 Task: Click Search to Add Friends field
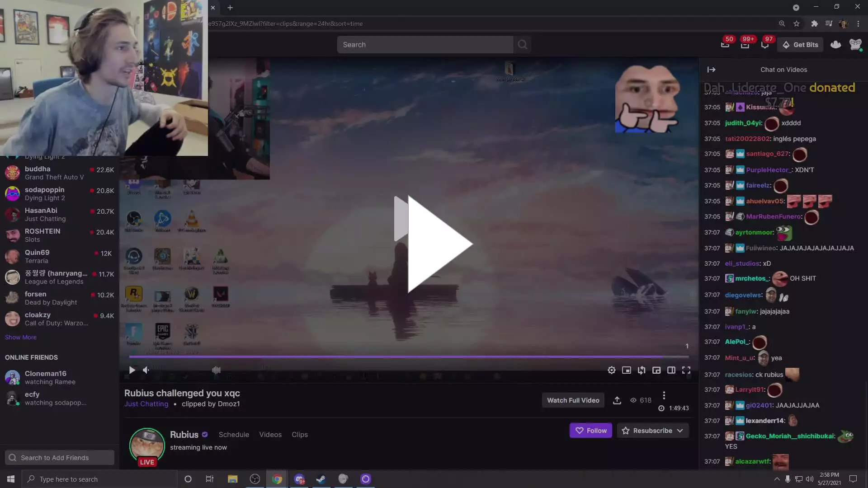click(59, 458)
